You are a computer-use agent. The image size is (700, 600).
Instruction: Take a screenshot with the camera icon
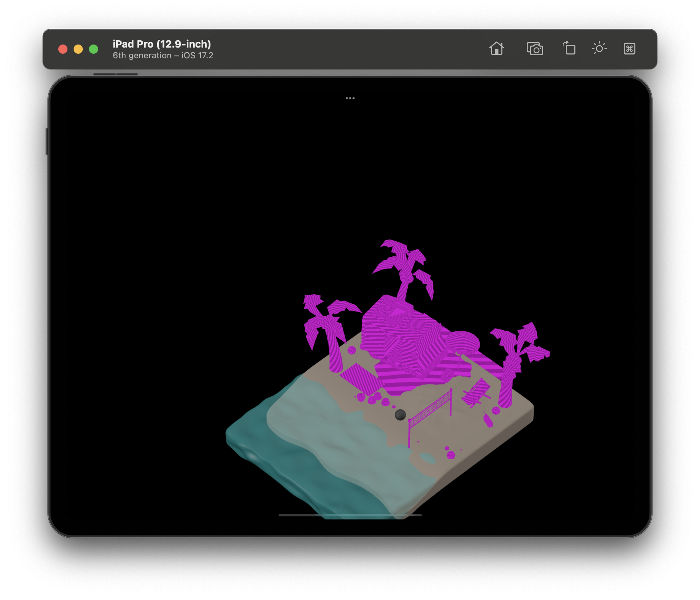(535, 49)
